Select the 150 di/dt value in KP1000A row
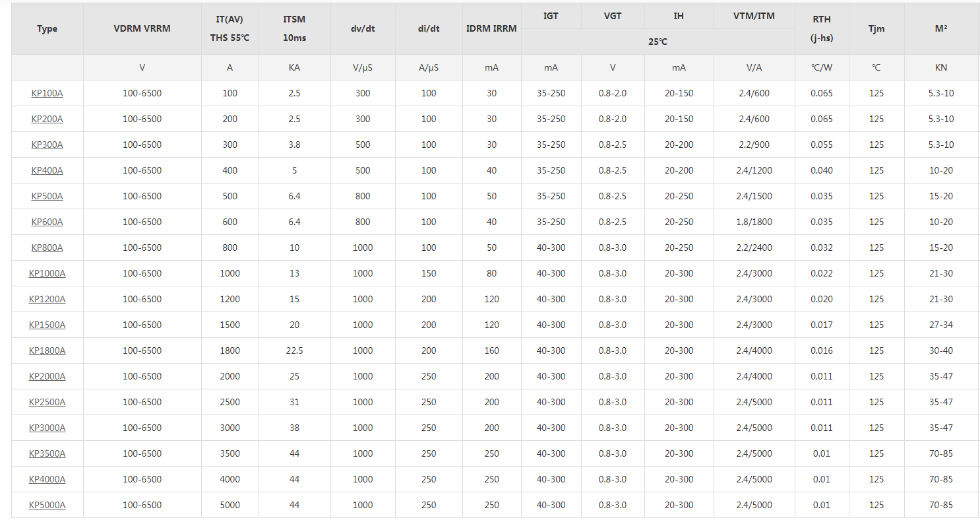This screenshot has height=526, width=980. (x=429, y=273)
